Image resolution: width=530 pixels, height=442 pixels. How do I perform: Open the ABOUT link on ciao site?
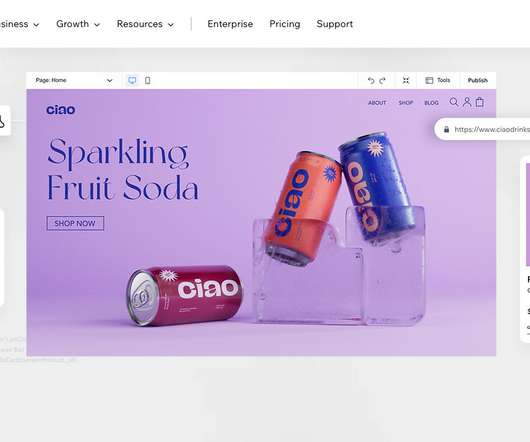(377, 103)
